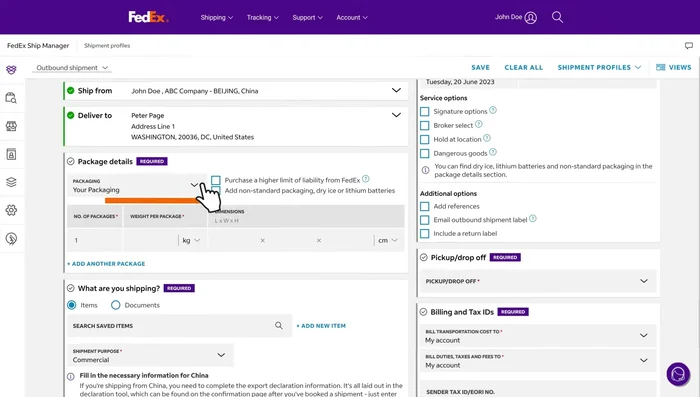Click Add New Item link

click(321, 326)
